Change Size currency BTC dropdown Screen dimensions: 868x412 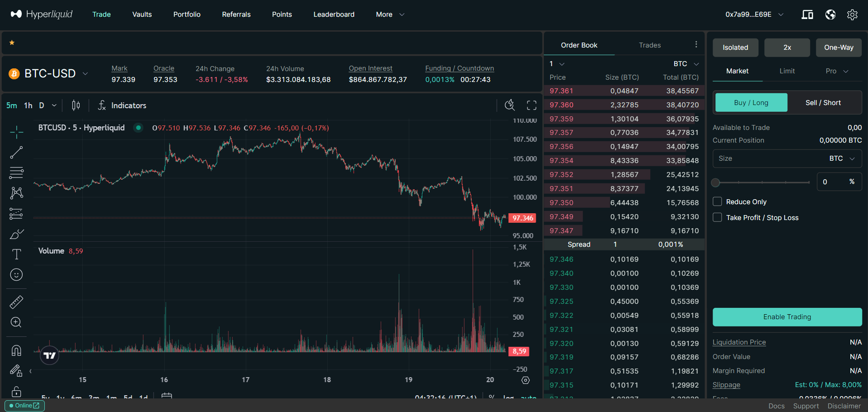(842, 158)
